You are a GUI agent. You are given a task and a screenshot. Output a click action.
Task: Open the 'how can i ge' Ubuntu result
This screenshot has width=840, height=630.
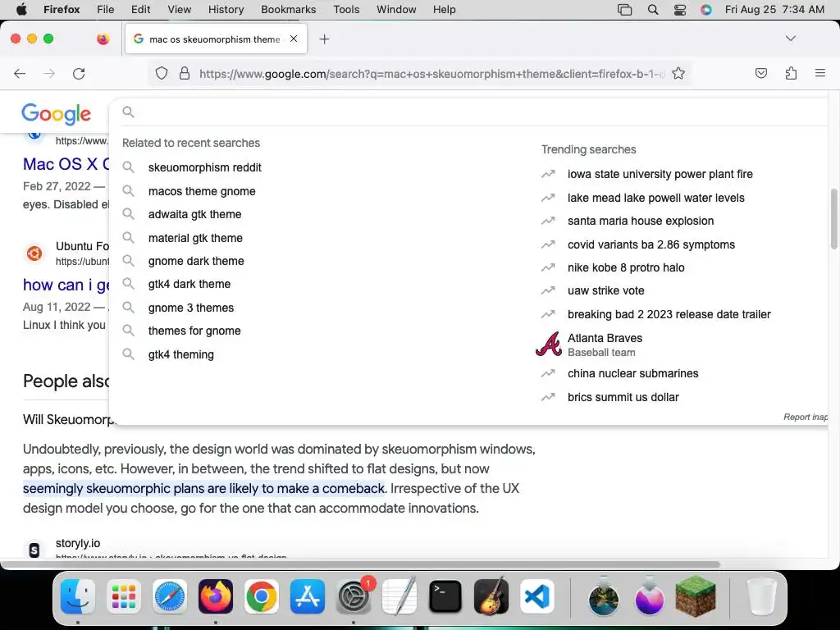[x=66, y=285]
